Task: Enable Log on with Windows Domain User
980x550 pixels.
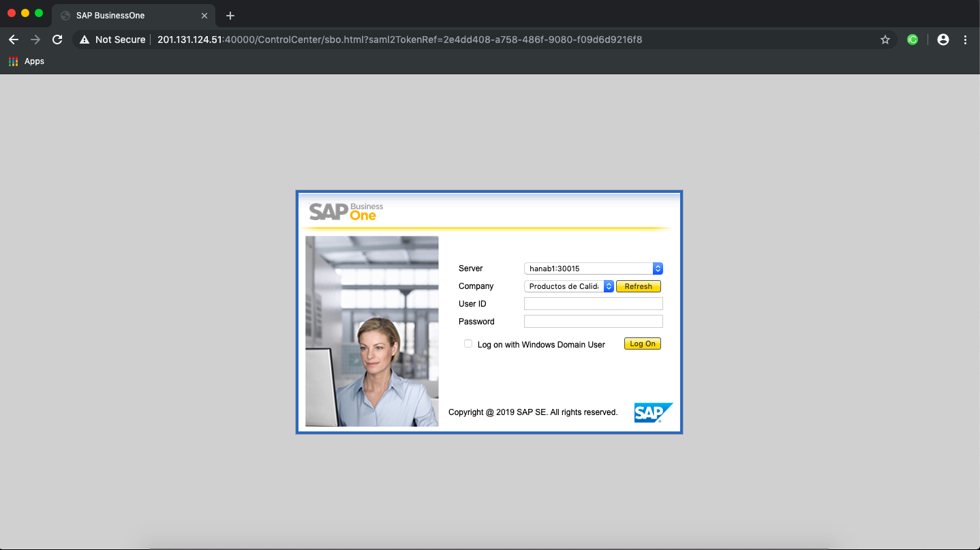Action: click(x=468, y=344)
